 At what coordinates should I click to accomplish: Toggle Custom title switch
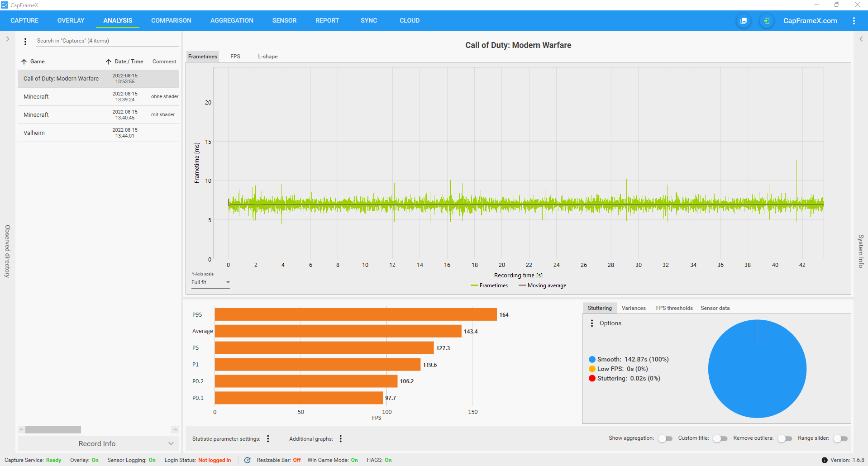point(720,438)
